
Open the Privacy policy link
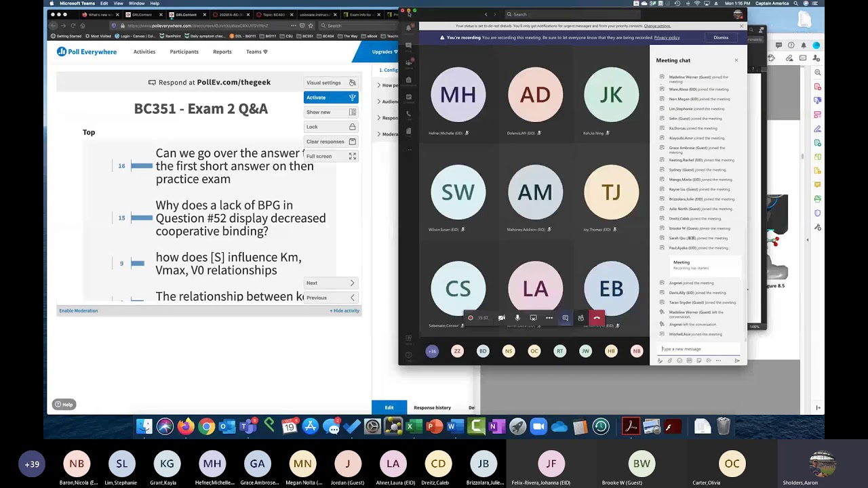tap(667, 38)
